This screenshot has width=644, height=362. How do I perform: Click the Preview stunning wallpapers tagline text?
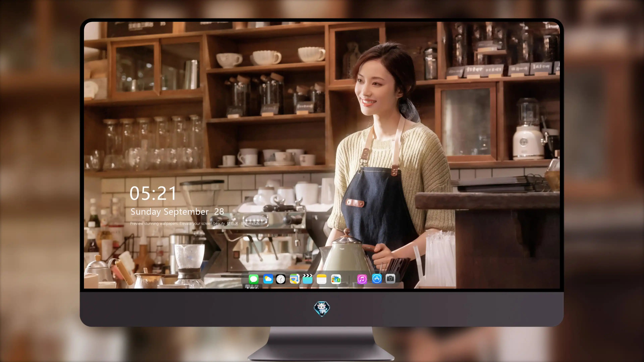[195, 223]
